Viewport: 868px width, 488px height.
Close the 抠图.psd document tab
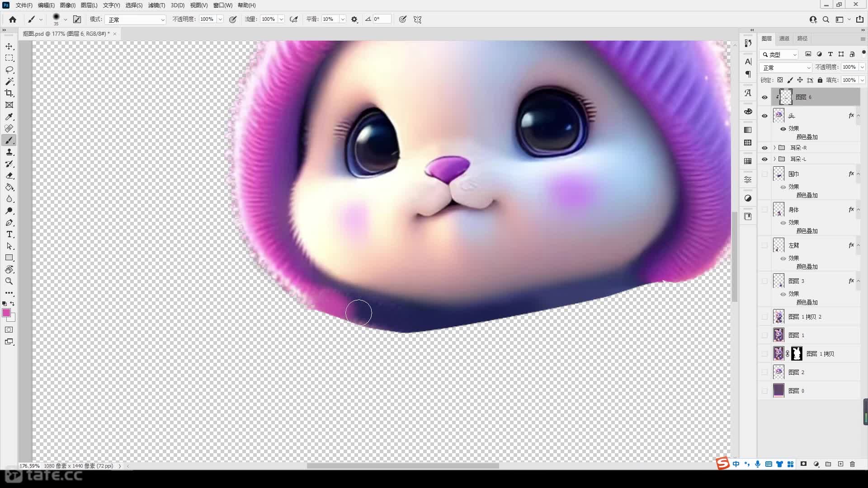tap(115, 34)
